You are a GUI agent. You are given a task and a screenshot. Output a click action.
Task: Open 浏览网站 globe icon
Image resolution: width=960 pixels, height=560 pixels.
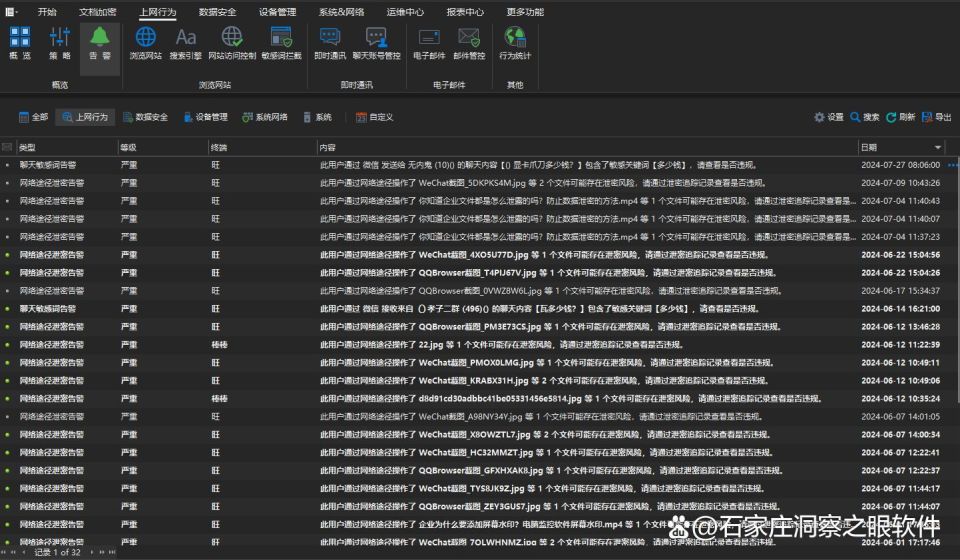[146, 43]
